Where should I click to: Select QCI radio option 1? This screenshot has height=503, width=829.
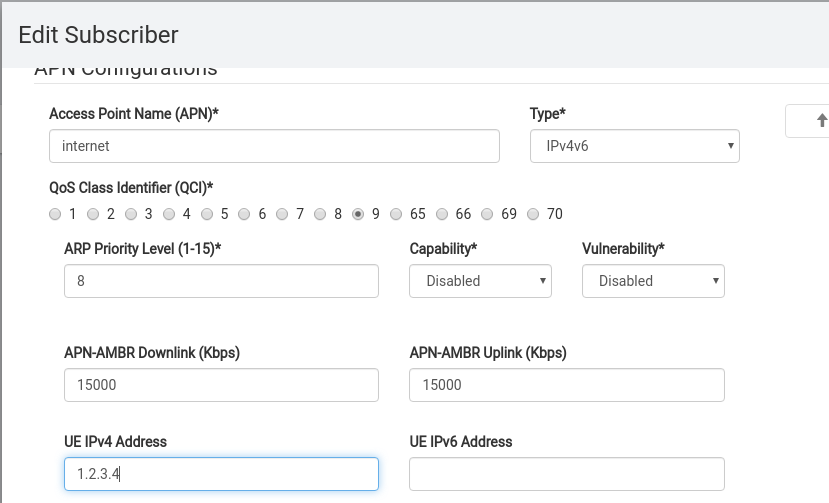[55, 214]
